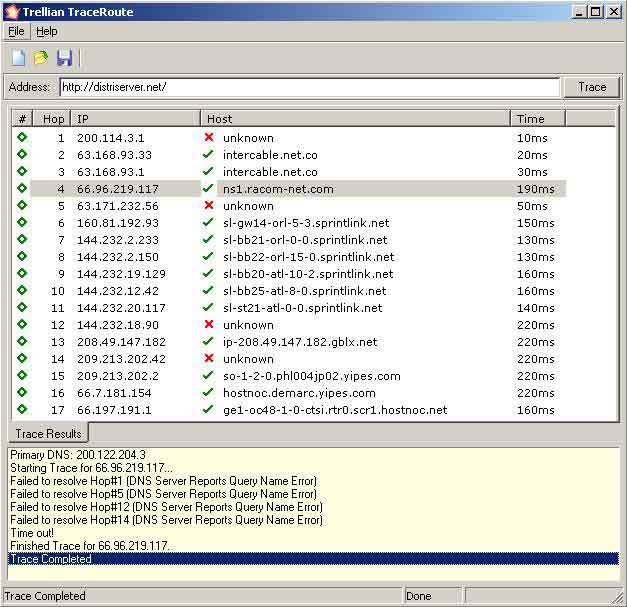Sort by the Time column header
The image size is (627, 607).
[538, 119]
